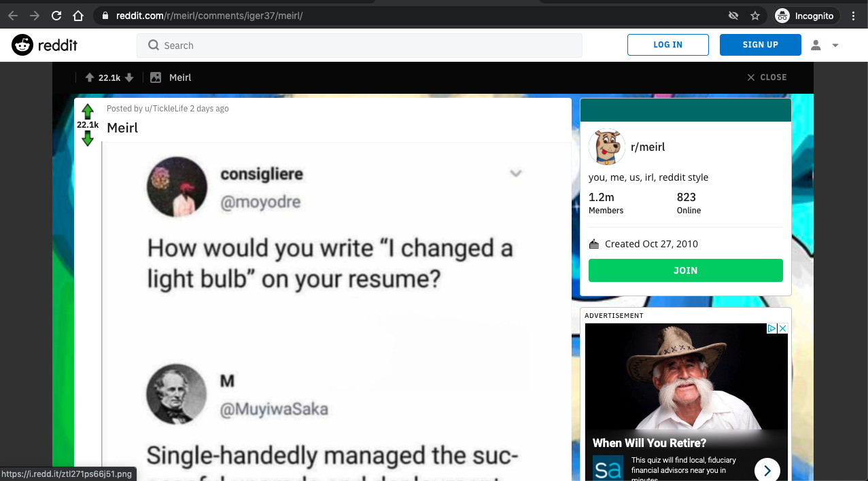Image resolution: width=868 pixels, height=481 pixels.
Task: Click the Reddit logo home icon
Action: coord(44,45)
